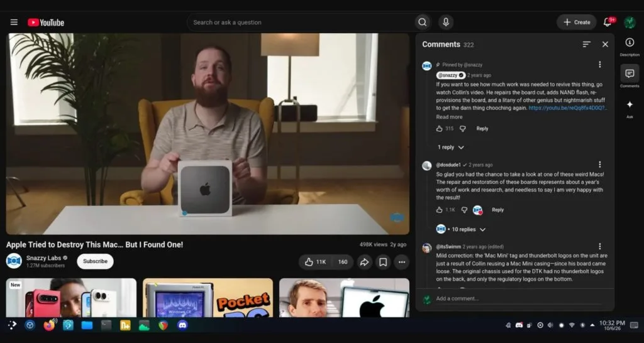
Task: Like the pinned @snazzy comment
Action: click(439, 128)
